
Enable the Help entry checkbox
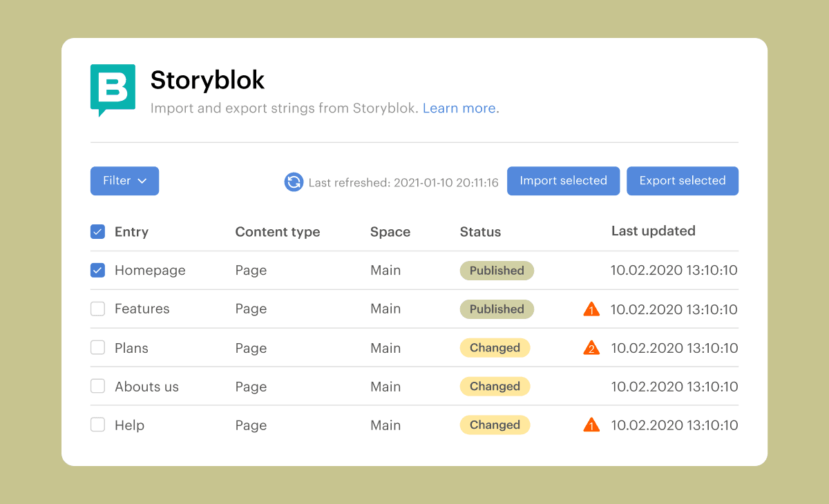coord(98,425)
